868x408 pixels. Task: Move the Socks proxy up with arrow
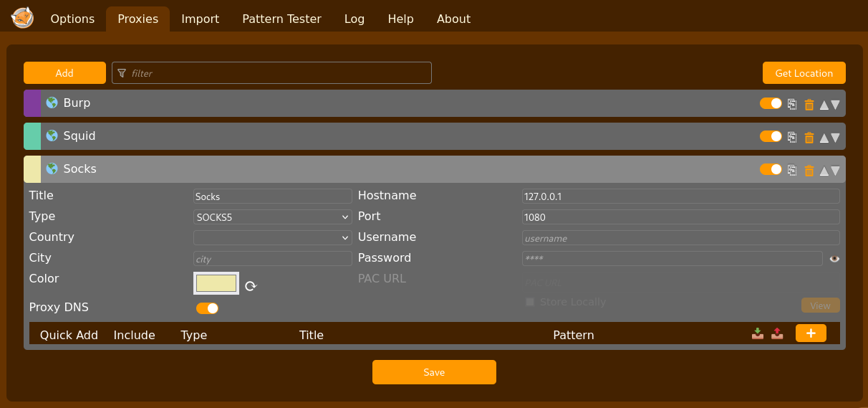pyautogui.click(x=824, y=170)
